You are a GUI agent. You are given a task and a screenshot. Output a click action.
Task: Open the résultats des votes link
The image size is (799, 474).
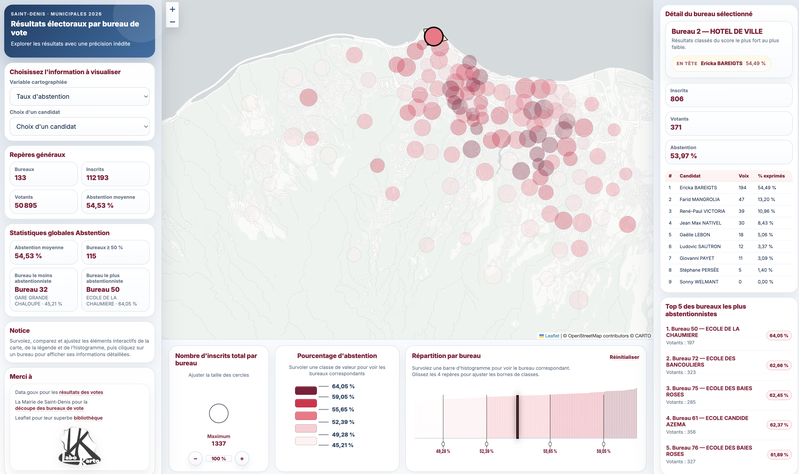point(81,393)
